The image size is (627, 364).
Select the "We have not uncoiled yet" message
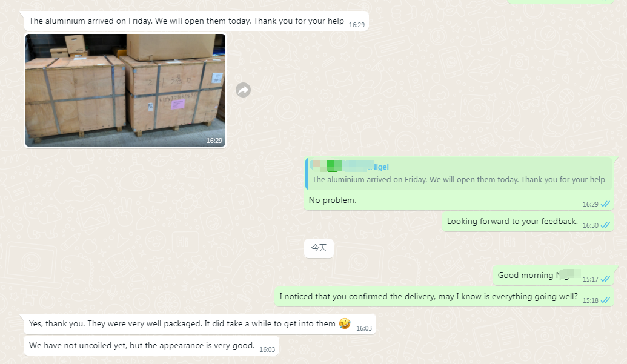151,346
